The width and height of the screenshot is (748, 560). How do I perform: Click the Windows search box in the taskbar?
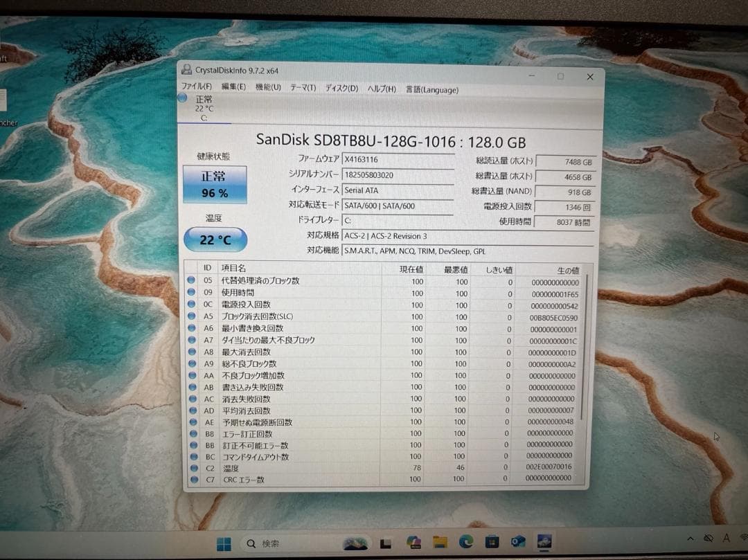coord(270,543)
